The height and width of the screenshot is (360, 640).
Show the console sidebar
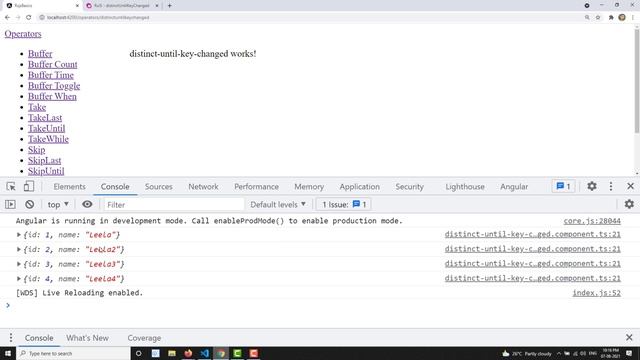tap(10, 204)
